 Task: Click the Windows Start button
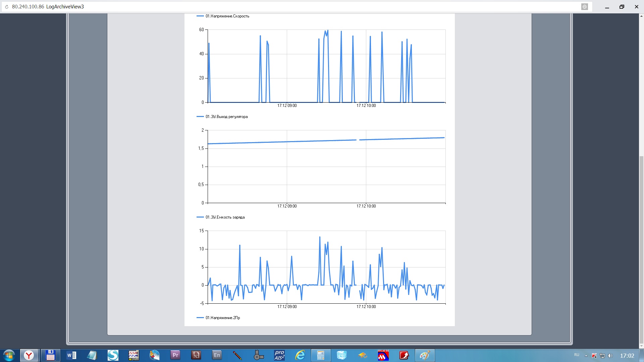[x=9, y=355]
